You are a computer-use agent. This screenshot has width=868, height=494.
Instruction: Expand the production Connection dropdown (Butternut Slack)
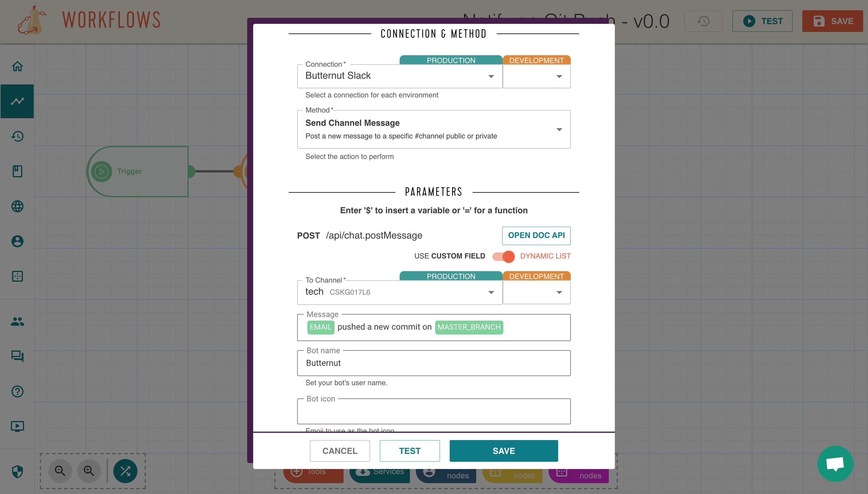pyautogui.click(x=399, y=76)
